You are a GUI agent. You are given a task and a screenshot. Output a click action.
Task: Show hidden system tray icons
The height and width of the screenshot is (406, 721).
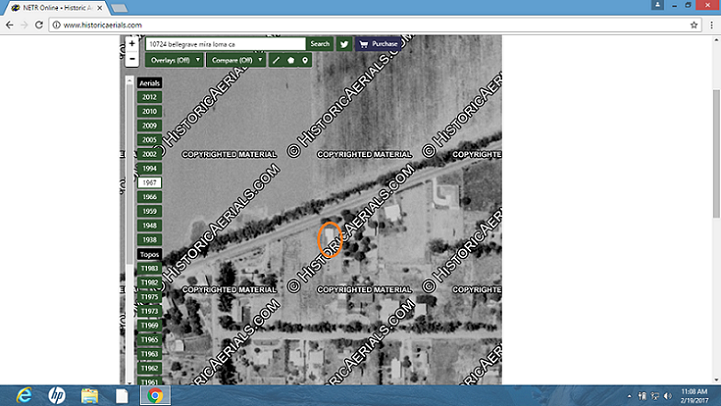point(629,395)
